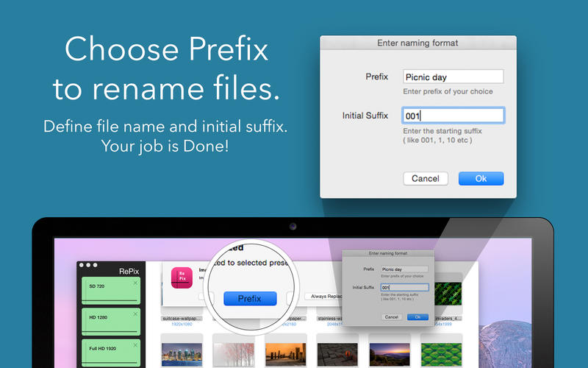Select the HD 1280 preset card

click(x=111, y=322)
